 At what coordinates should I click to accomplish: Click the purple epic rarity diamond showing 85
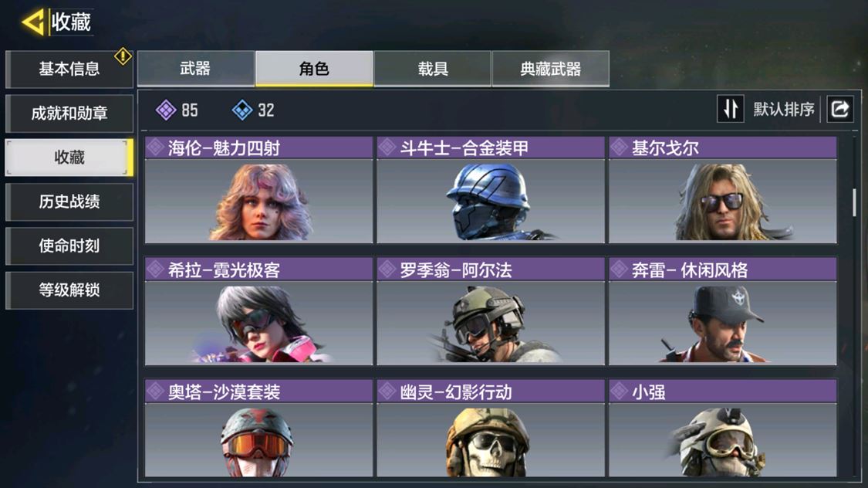coord(166,110)
